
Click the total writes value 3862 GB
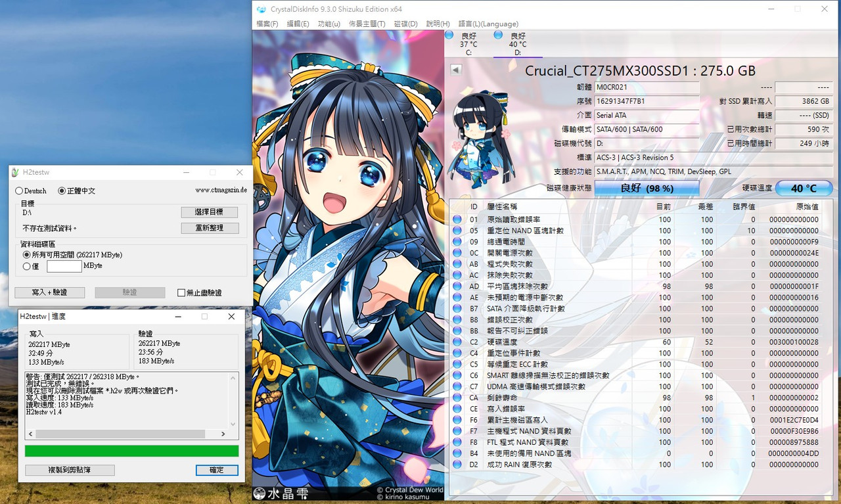[x=804, y=101]
